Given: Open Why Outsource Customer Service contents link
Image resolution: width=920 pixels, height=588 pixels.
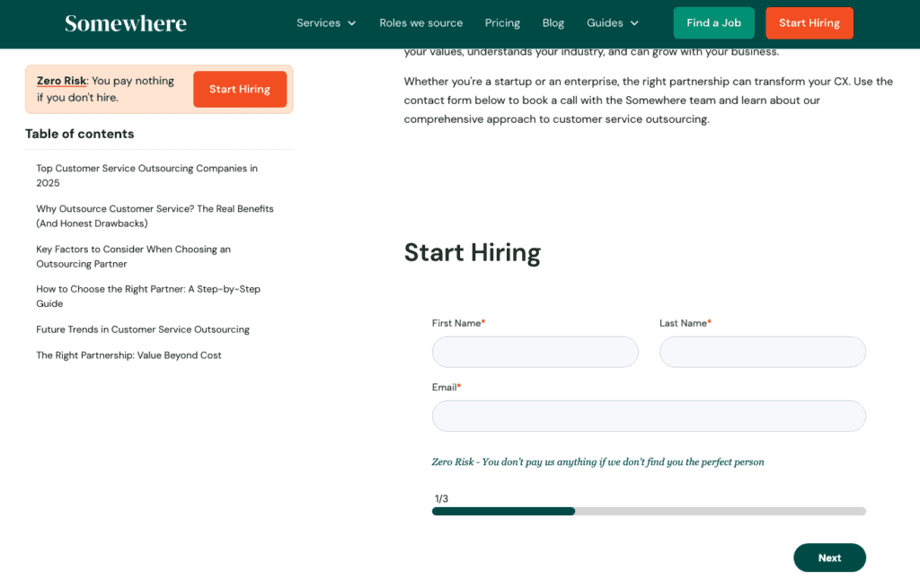Looking at the screenshot, I should 155,215.
